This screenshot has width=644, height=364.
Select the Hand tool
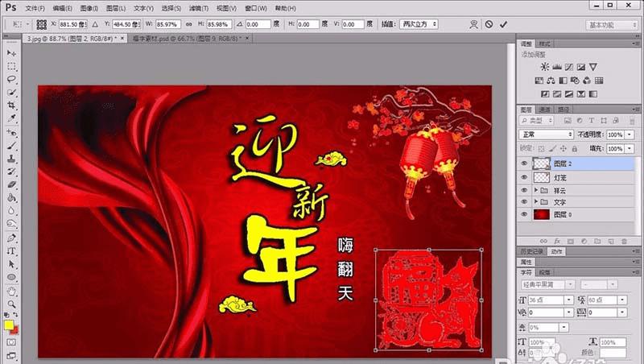click(11, 292)
